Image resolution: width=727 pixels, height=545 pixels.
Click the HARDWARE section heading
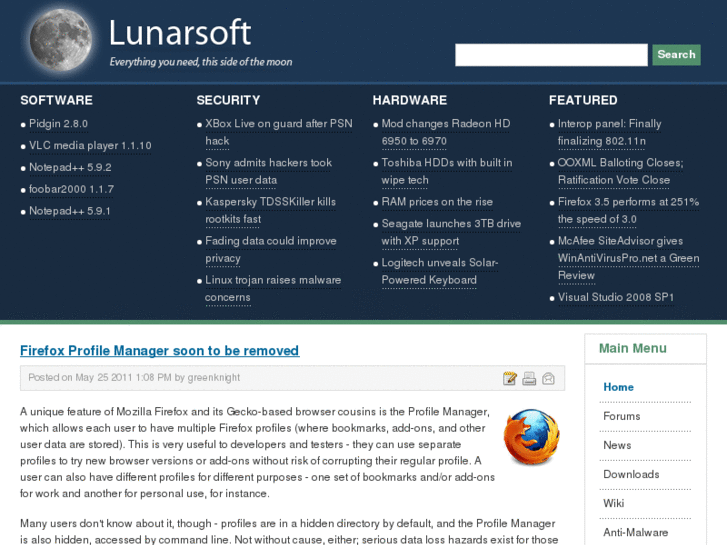pos(410,100)
